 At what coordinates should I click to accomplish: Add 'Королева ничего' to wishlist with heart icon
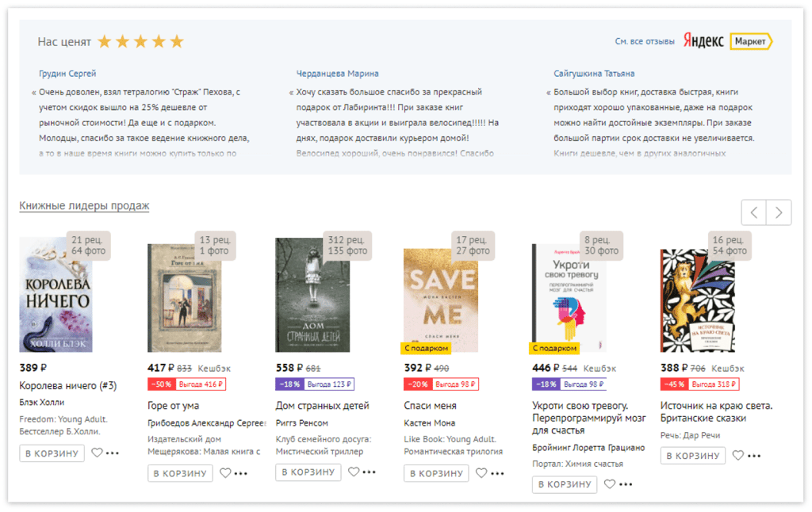pos(97,453)
